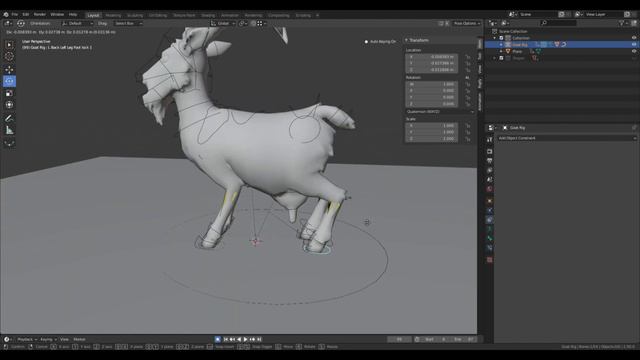The width and height of the screenshot is (640, 360).
Task: Open the timeline View menu
Action: pos(64,339)
